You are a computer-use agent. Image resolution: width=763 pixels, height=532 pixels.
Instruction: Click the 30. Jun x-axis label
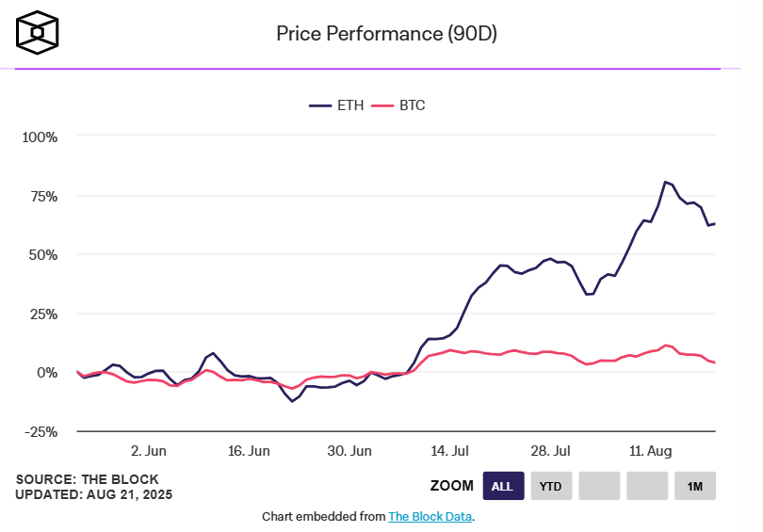tap(349, 451)
